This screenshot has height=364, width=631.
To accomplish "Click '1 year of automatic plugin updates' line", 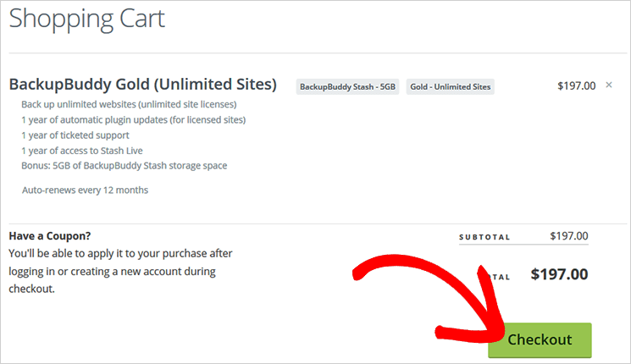I will pos(134,120).
